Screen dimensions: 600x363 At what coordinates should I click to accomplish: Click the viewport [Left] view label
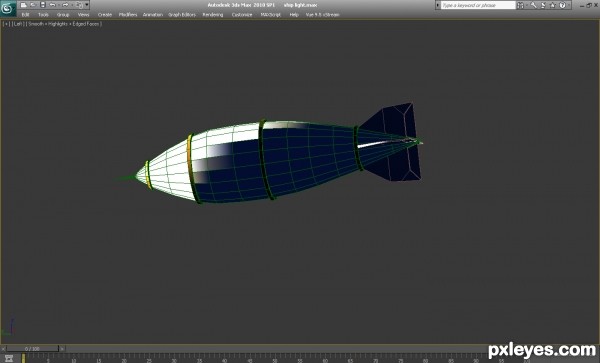[x=18, y=24]
